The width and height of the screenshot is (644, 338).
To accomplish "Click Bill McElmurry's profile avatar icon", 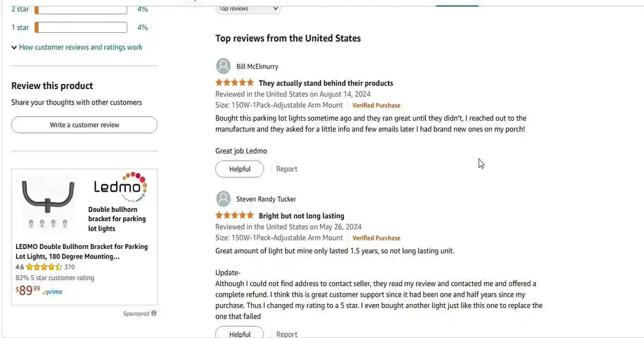I will coord(223,67).
